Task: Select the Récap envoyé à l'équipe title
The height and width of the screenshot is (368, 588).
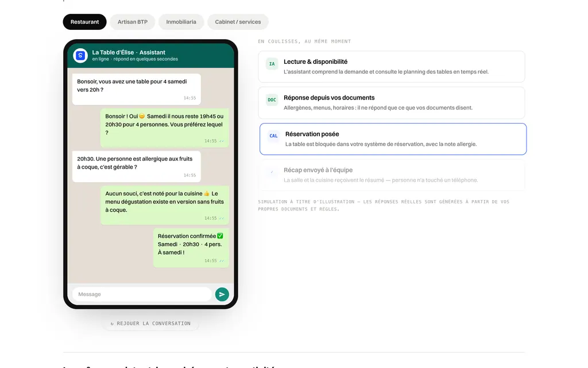Action: (318, 170)
